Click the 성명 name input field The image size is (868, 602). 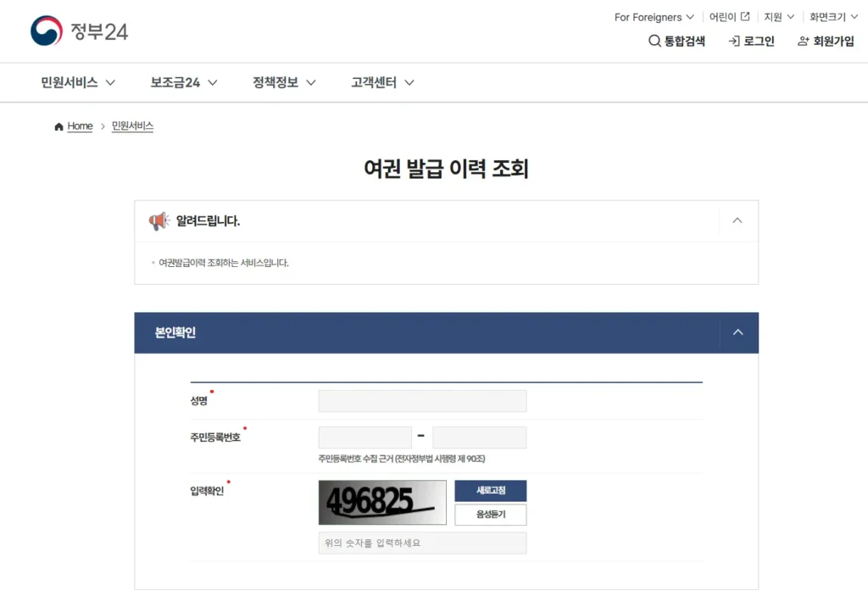422,401
